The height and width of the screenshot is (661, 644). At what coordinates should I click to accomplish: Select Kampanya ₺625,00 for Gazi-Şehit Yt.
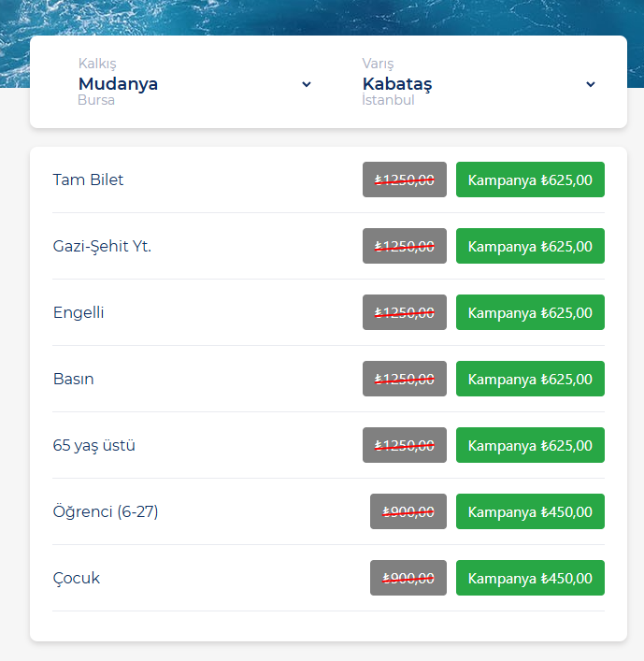tap(530, 246)
